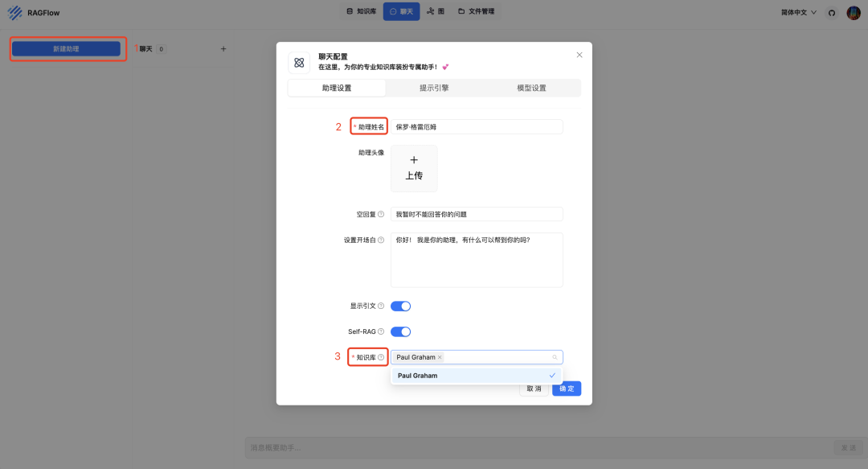Create a new chat with the + button
868x469 pixels.
(x=223, y=48)
